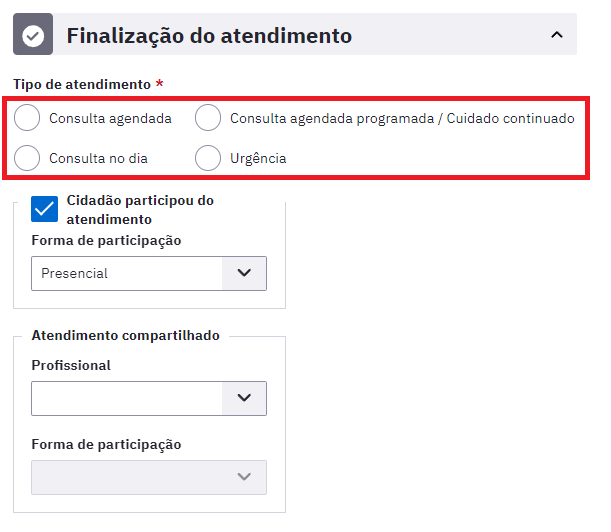Click the checkmark icon beside Finalização header

click(x=33, y=35)
